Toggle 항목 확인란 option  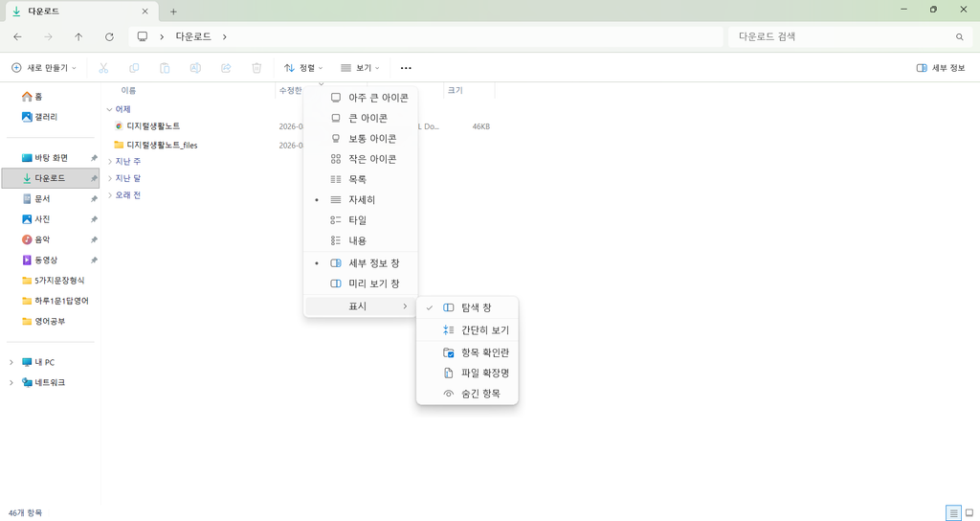click(467, 352)
